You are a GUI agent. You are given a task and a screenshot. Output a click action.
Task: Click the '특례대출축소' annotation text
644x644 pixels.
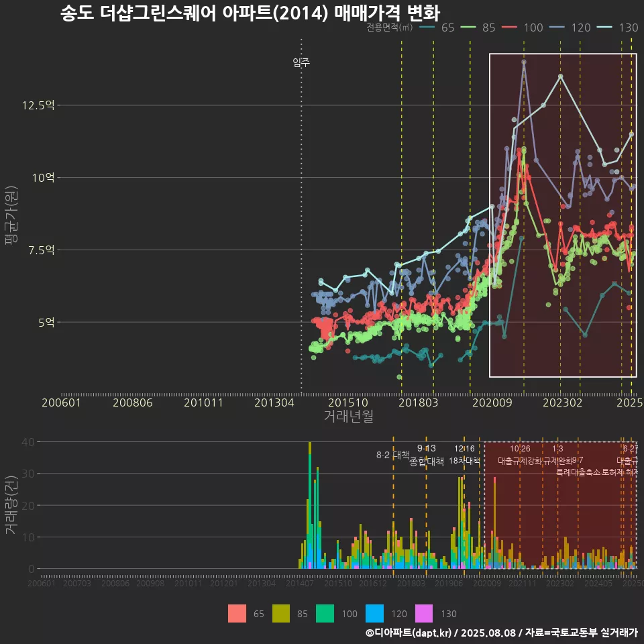[x=578, y=472]
